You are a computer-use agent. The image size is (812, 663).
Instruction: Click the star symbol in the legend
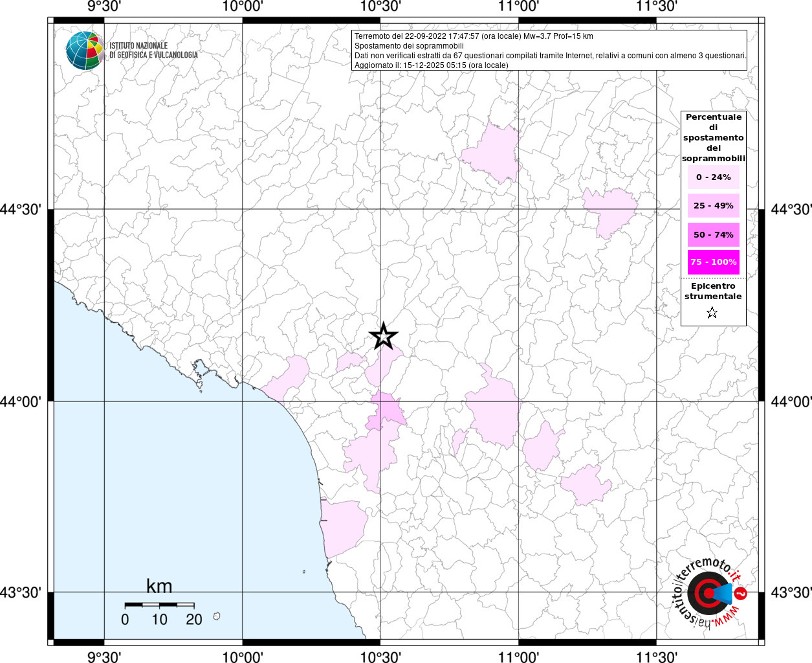point(712,313)
